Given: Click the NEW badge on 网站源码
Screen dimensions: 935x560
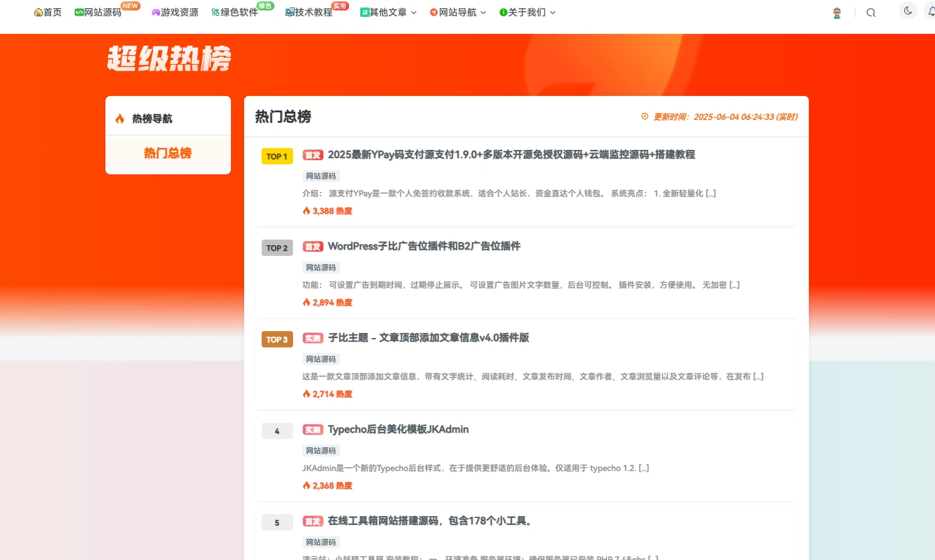Looking at the screenshot, I should pyautogui.click(x=131, y=6).
